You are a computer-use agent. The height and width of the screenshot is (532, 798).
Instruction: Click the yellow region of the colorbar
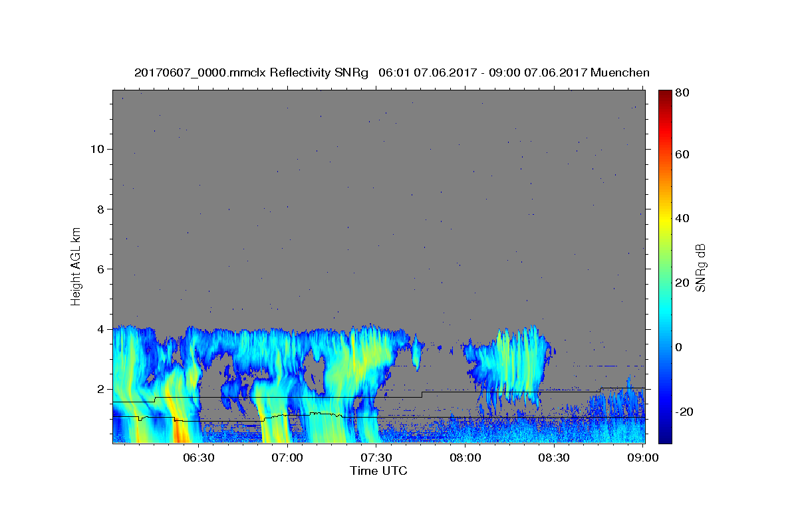pos(664,218)
